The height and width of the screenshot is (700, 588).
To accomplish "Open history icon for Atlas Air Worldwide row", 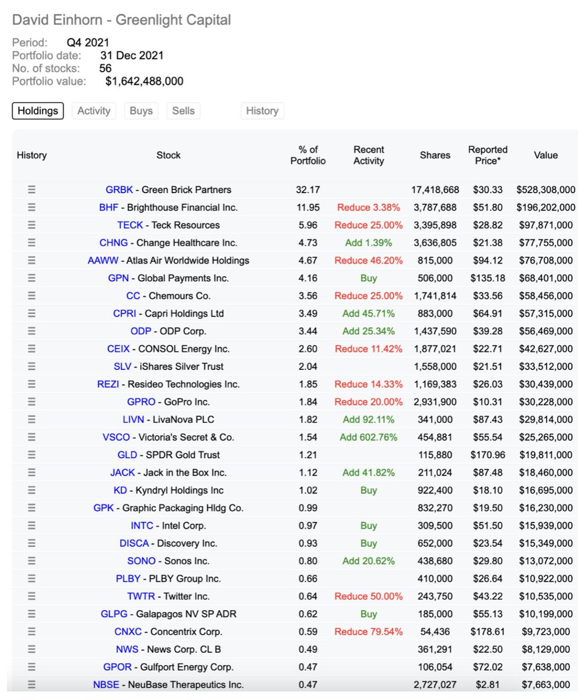I will point(32,260).
